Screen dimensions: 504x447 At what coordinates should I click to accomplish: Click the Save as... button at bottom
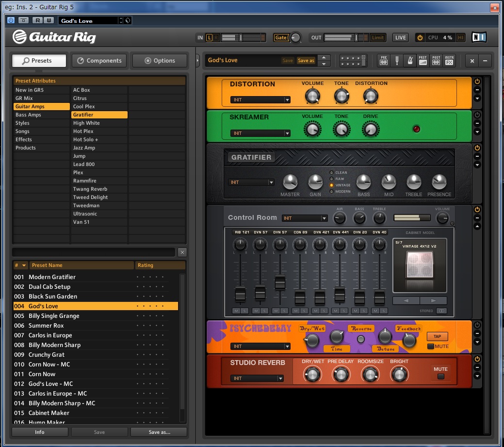(x=159, y=432)
